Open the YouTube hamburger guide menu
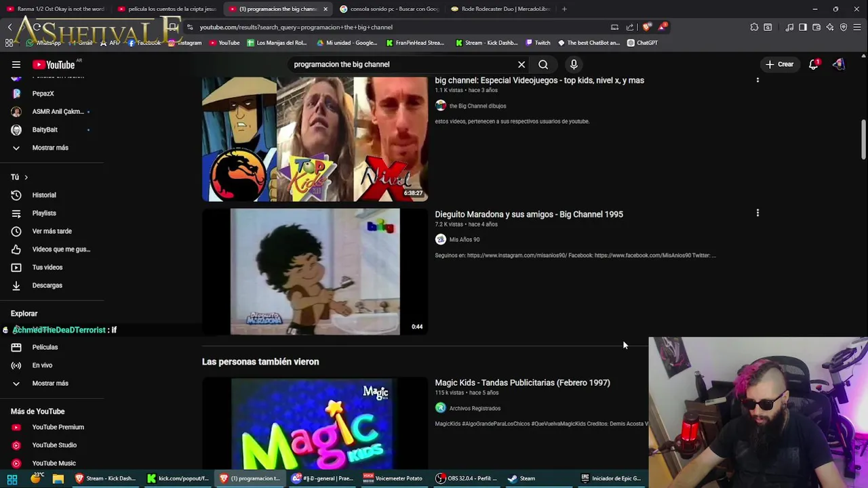This screenshot has width=868, height=488. click(x=16, y=64)
